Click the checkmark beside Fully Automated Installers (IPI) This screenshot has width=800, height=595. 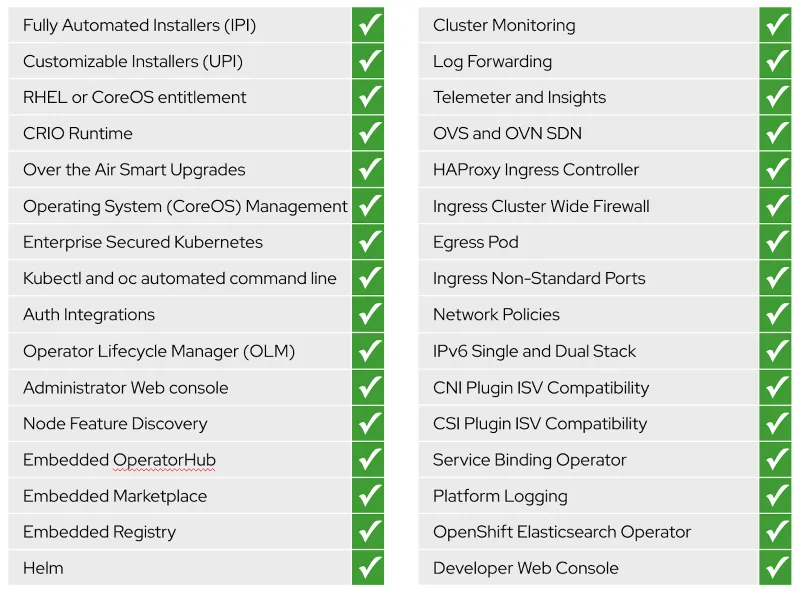point(368,25)
